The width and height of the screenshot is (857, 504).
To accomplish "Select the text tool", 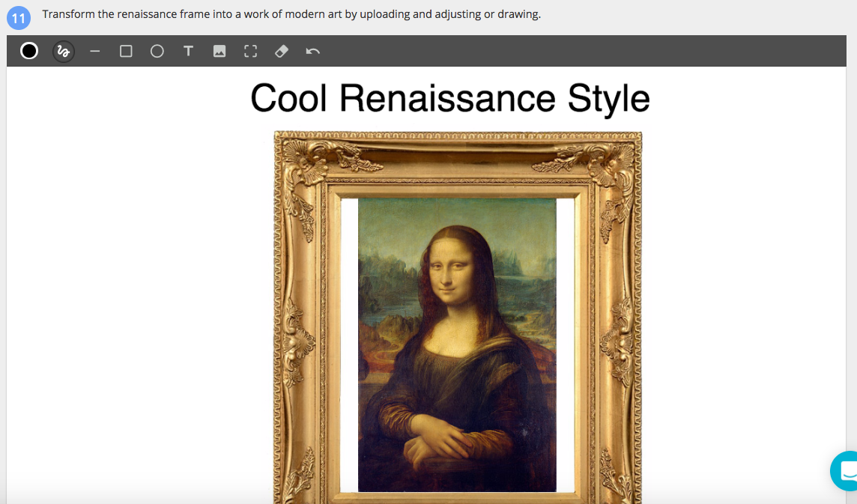I will click(189, 52).
